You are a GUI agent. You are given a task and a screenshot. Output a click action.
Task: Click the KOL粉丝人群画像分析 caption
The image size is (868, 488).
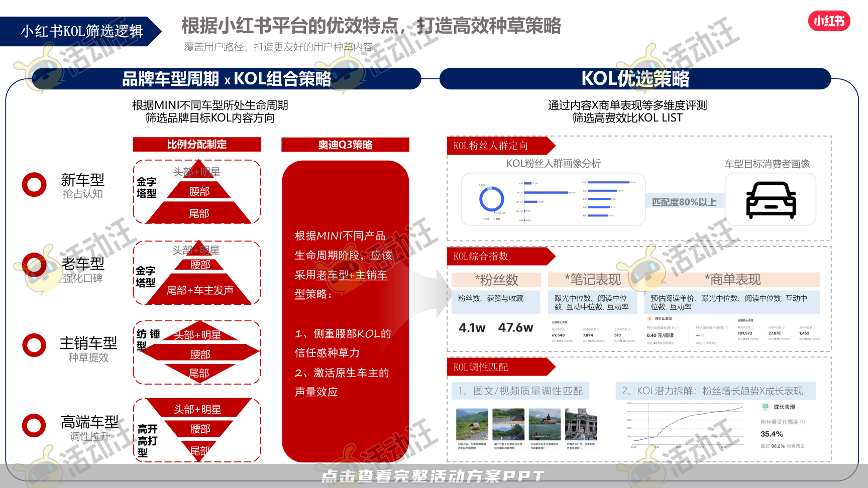point(554,163)
